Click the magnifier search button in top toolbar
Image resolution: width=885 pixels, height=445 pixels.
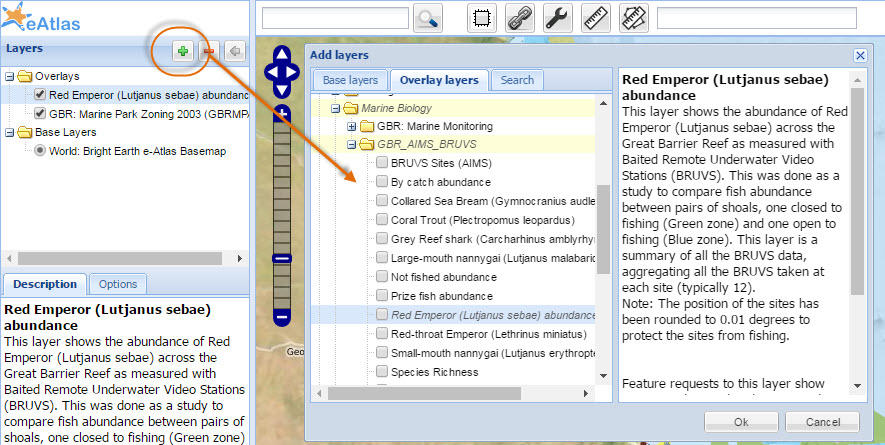point(428,19)
